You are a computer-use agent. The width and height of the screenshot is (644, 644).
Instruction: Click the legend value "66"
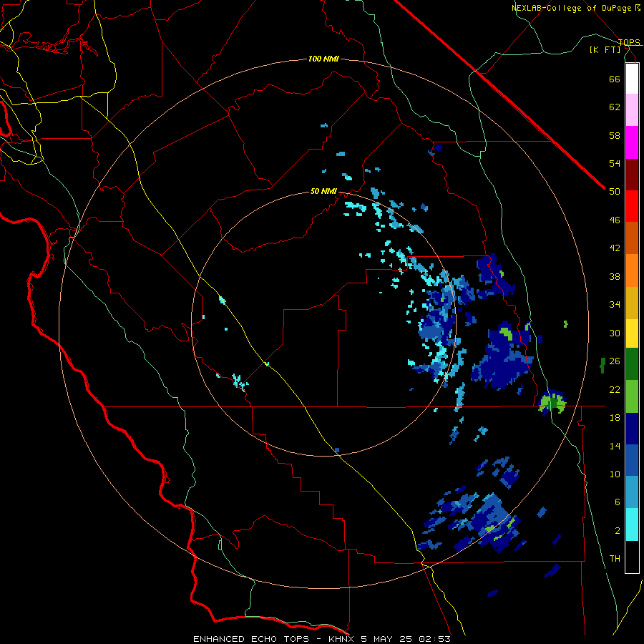click(615, 79)
